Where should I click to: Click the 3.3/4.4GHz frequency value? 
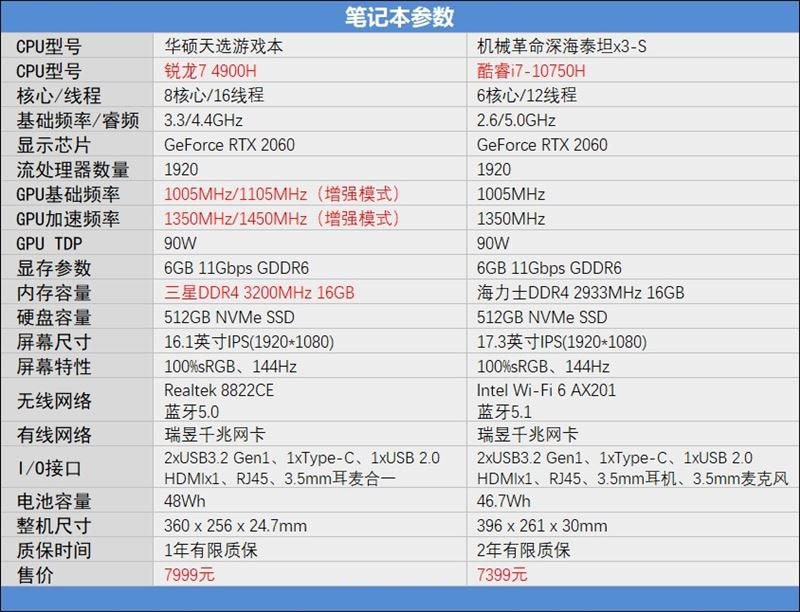[x=203, y=120]
